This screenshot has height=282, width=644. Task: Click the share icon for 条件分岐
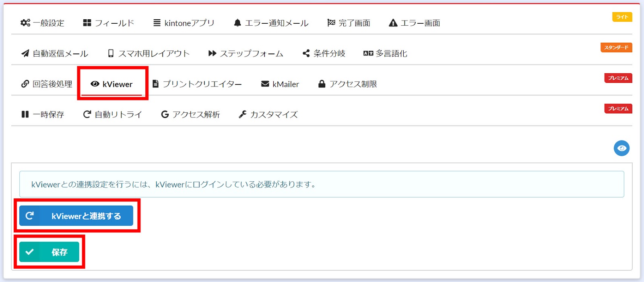[x=306, y=54]
